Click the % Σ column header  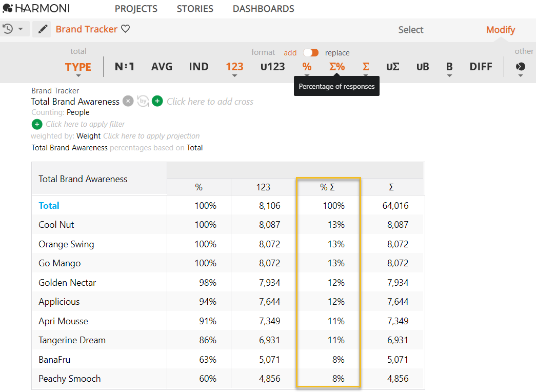point(327,187)
